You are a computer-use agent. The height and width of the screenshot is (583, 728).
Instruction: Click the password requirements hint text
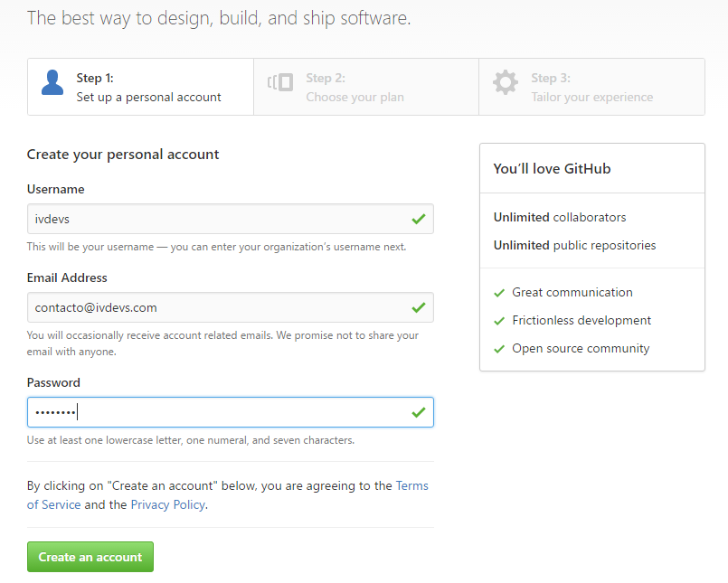point(190,440)
